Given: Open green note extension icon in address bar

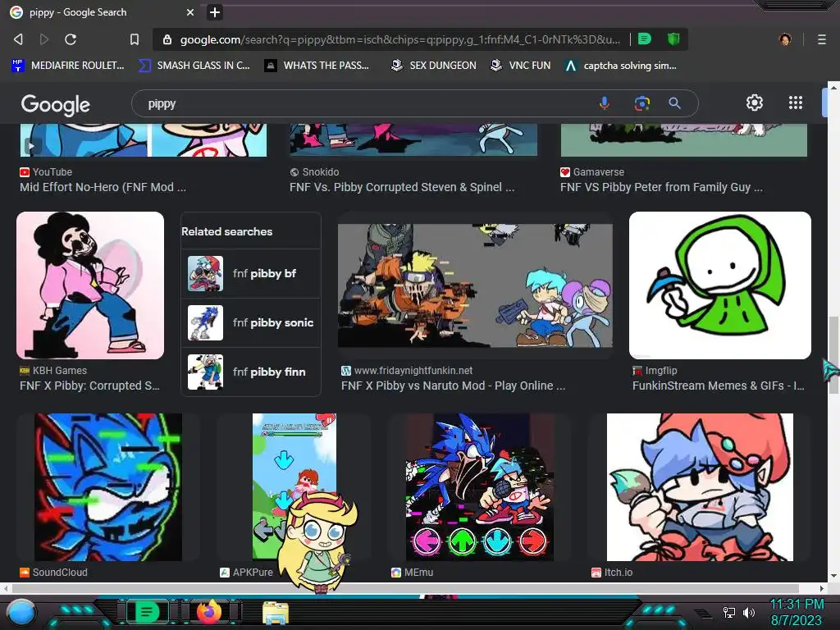Looking at the screenshot, I should coord(645,39).
